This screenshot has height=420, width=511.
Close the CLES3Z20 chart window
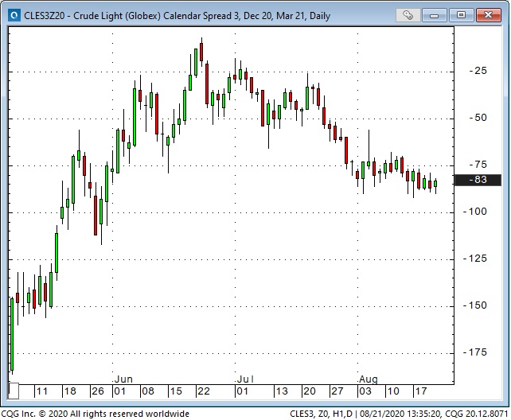[488, 15]
